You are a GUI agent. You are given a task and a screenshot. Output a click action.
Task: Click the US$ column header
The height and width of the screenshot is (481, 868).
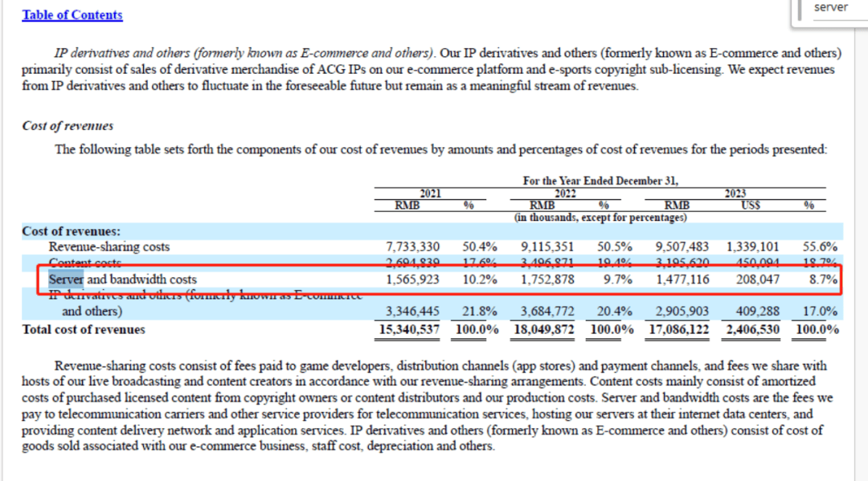pos(751,205)
